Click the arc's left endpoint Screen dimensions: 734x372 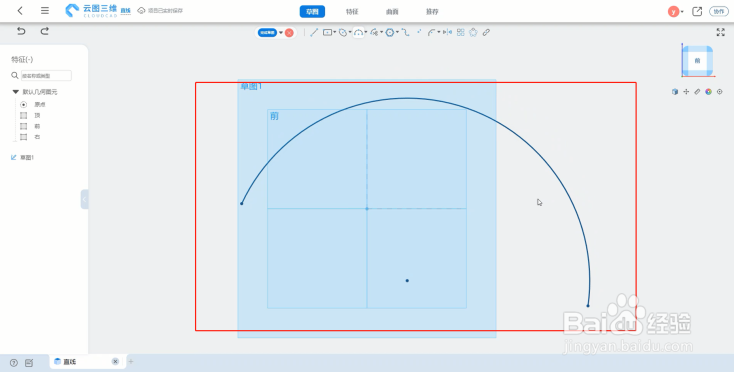pos(242,203)
